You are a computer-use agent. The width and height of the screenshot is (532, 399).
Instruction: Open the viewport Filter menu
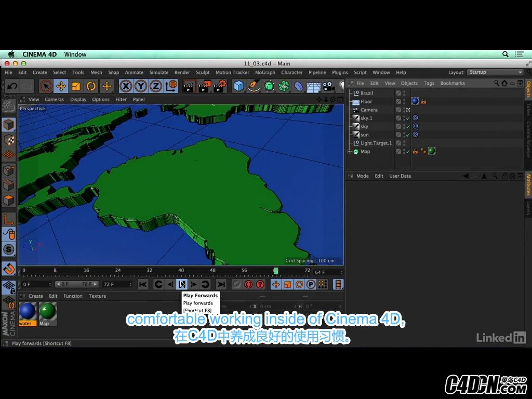pos(121,99)
